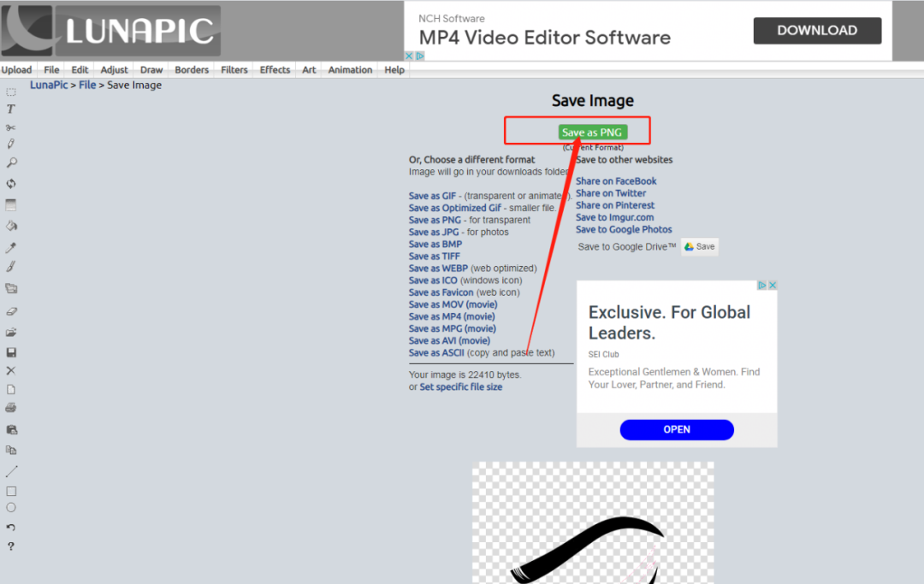Open Set specific file size link
Image resolution: width=924 pixels, height=584 pixels.
coord(461,386)
